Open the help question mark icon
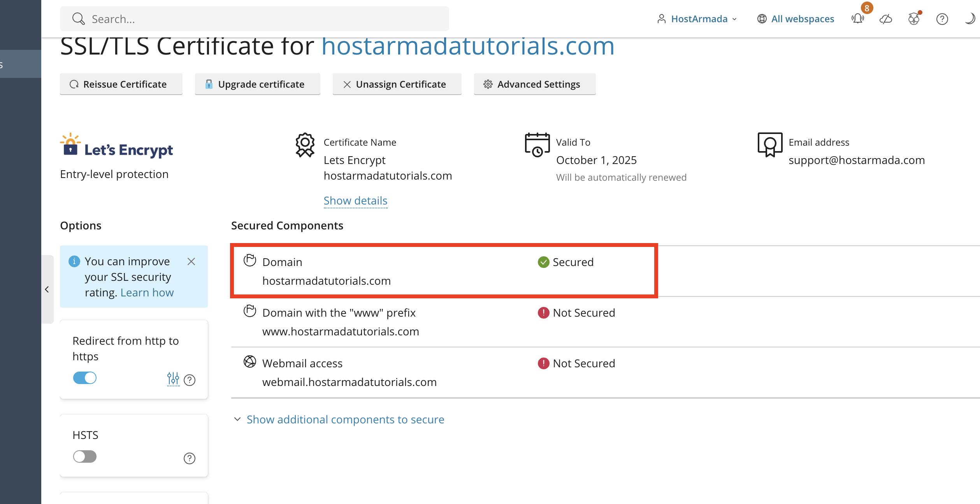The height and width of the screenshot is (504, 980). pos(941,19)
